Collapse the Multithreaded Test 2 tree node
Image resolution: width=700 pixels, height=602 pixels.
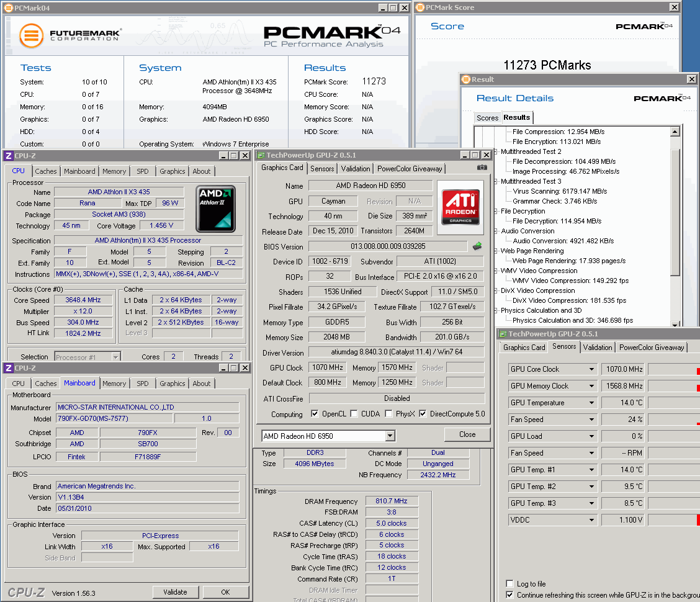495,151
